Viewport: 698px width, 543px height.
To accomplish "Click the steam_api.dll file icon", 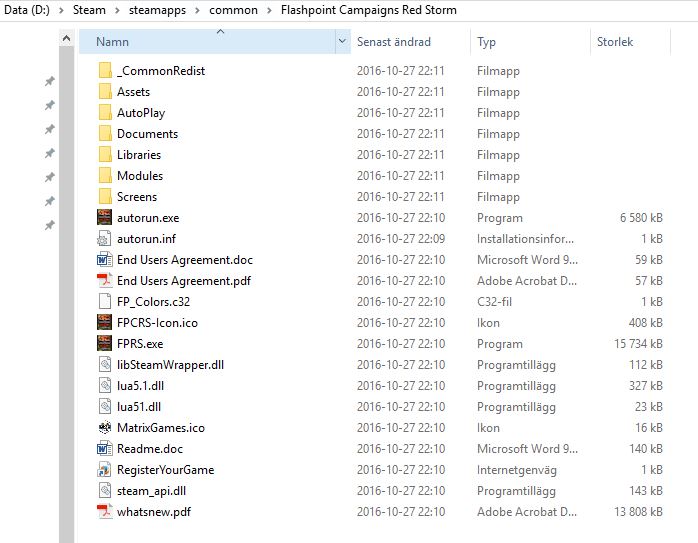I will [105, 490].
